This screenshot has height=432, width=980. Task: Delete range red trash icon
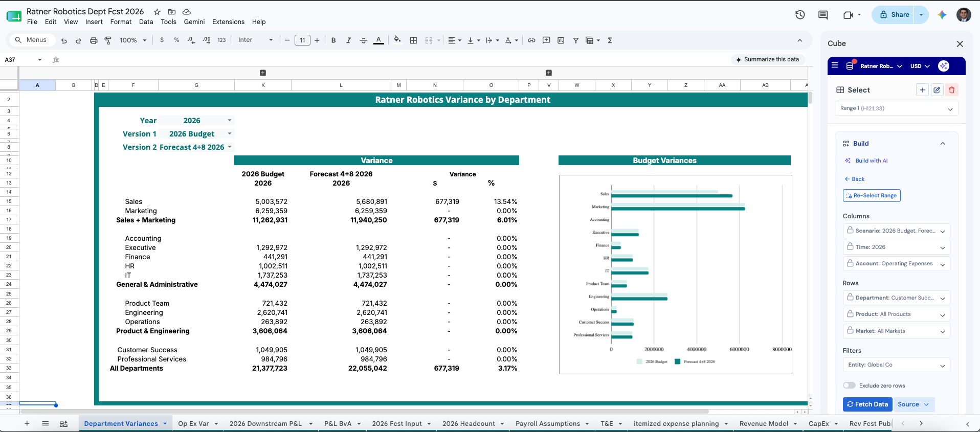click(x=952, y=90)
